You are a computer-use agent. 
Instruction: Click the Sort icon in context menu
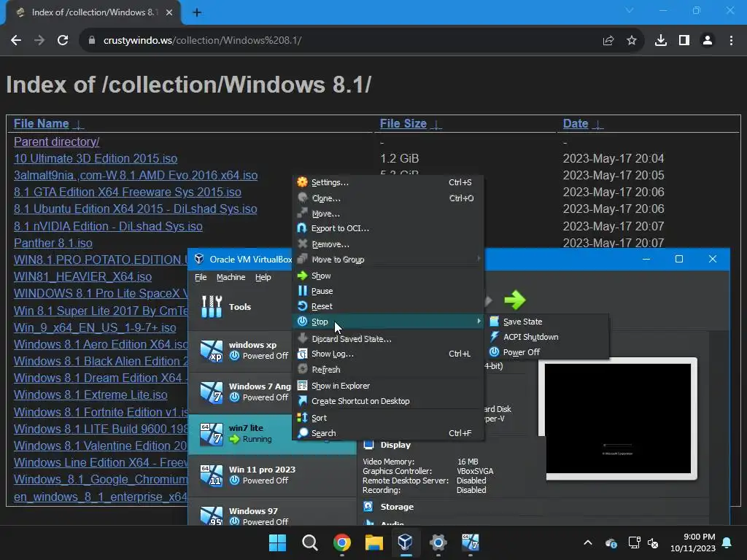point(302,418)
